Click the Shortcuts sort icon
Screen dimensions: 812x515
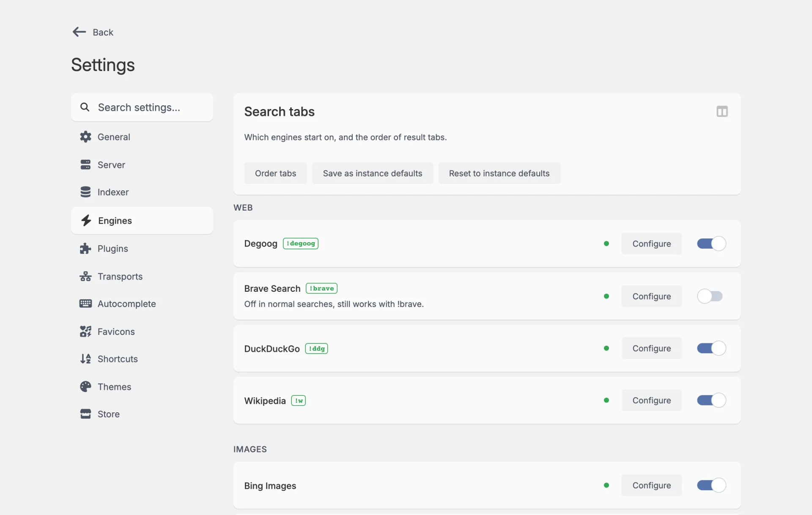[85, 359]
